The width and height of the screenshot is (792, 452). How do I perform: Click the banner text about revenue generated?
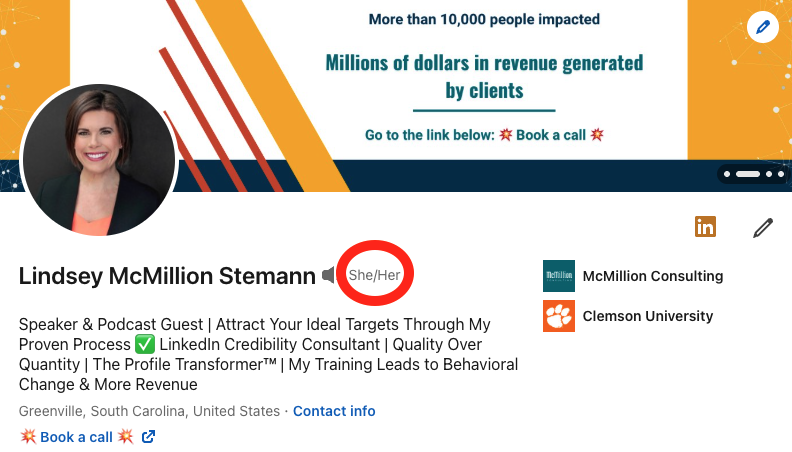[x=484, y=76]
